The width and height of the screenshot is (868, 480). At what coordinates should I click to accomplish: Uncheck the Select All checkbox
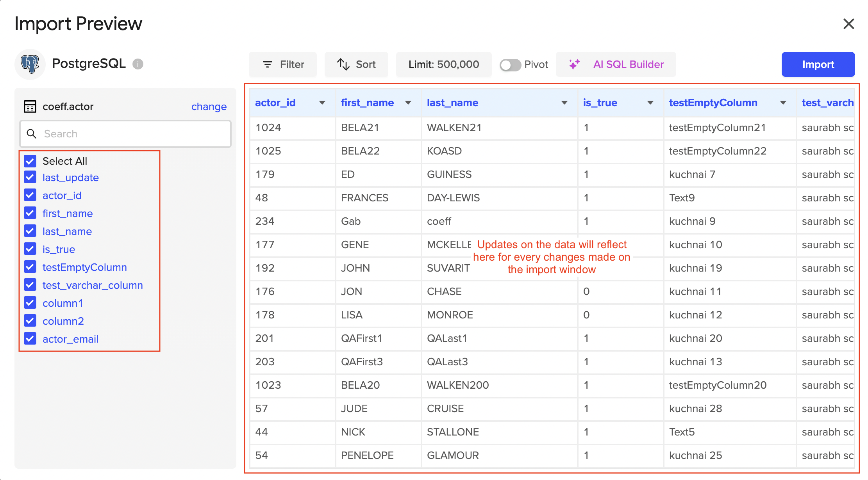coord(30,161)
